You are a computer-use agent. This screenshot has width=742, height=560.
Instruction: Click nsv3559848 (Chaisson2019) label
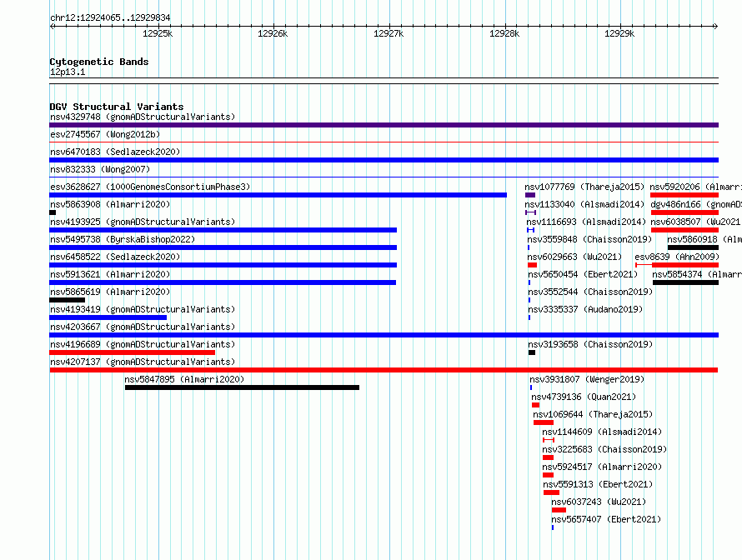pyautogui.click(x=590, y=239)
